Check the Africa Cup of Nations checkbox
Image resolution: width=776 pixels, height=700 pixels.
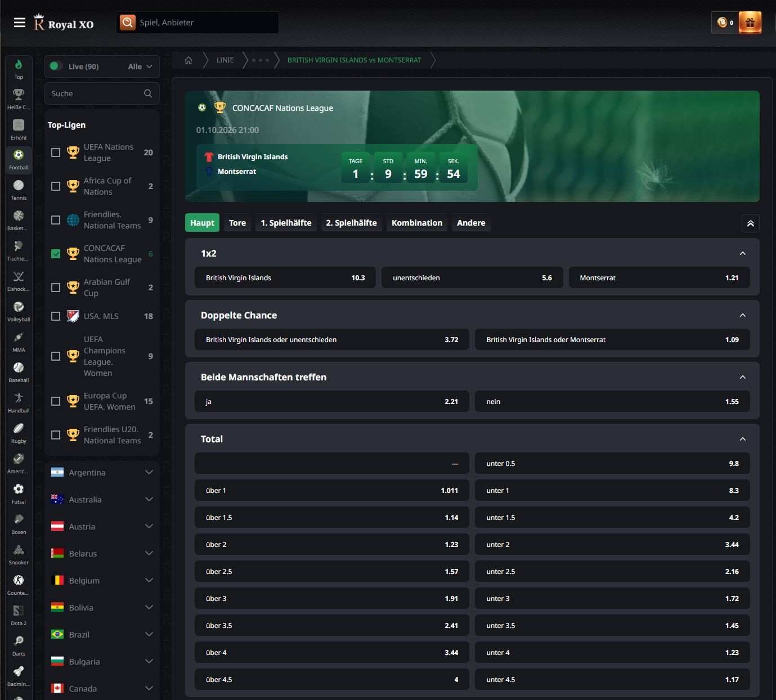pyautogui.click(x=56, y=186)
